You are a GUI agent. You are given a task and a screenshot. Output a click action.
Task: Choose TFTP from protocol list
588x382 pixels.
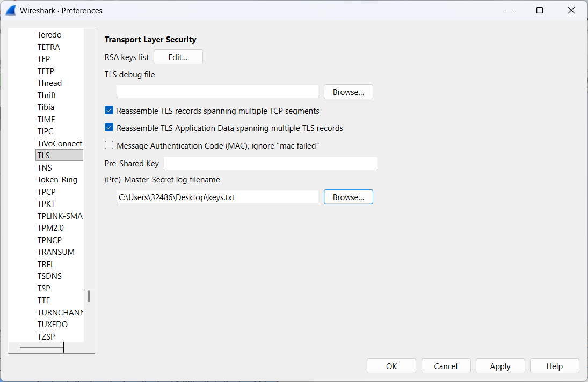[46, 71]
